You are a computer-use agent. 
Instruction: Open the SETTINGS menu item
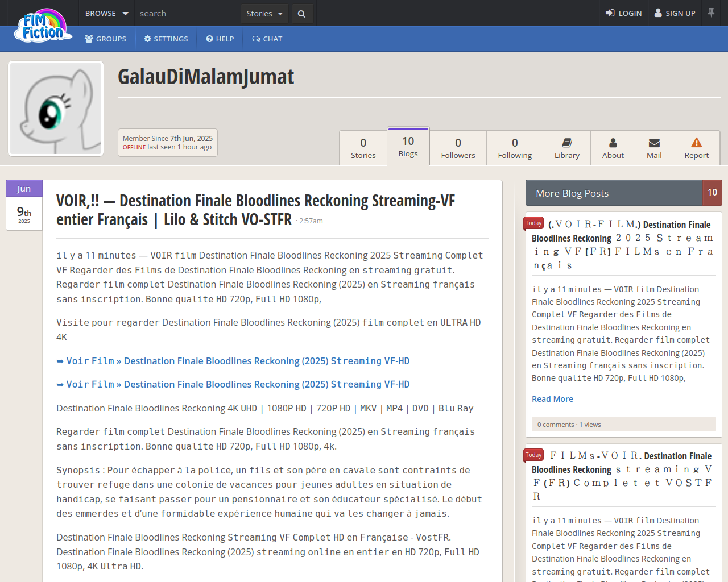(x=166, y=39)
